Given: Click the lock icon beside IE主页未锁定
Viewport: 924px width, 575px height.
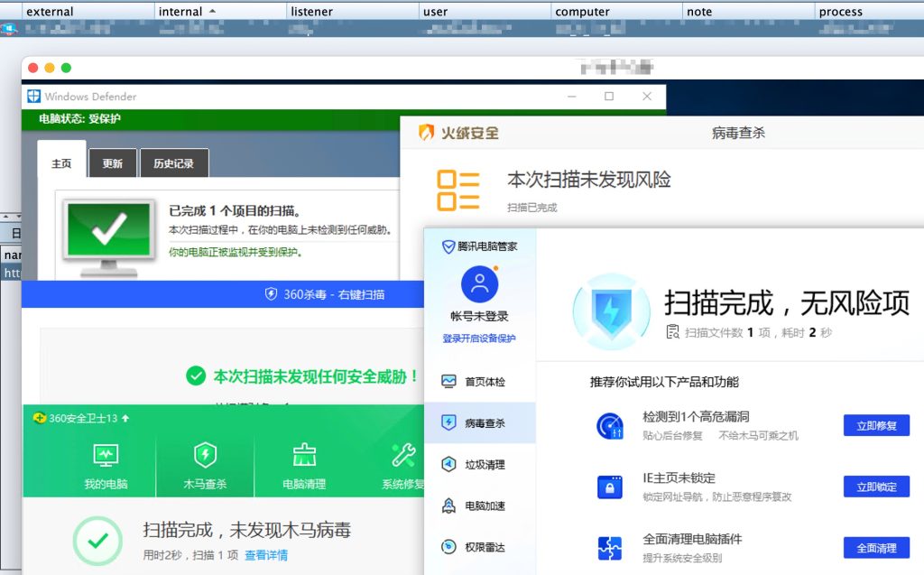Looking at the screenshot, I should point(610,487).
